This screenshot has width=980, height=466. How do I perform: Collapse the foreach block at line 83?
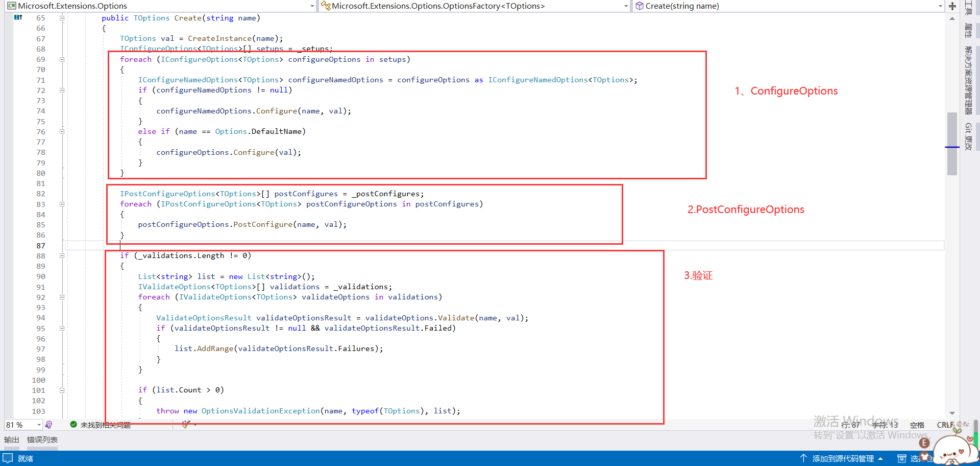tap(62, 204)
